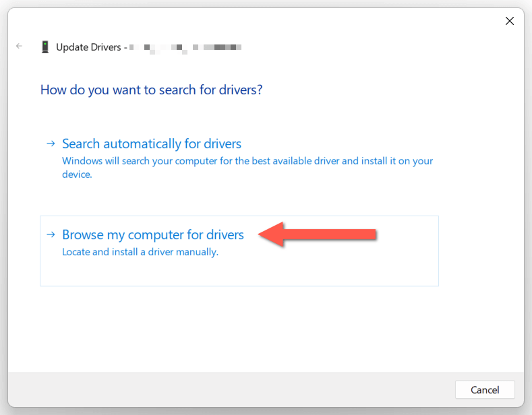Click the blurred device name in the title
The image size is (532, 415).
click(x=185, y=47)
